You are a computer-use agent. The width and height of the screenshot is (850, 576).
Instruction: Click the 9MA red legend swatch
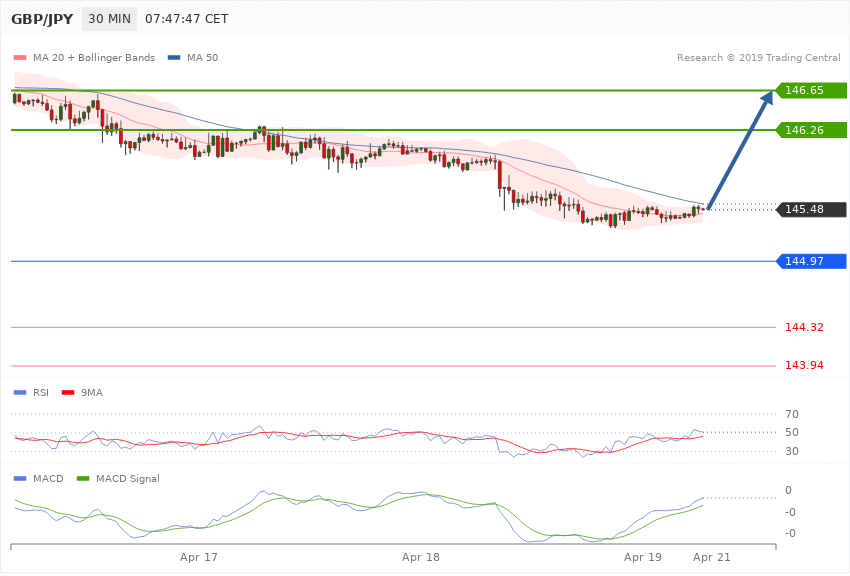[68, 393]
